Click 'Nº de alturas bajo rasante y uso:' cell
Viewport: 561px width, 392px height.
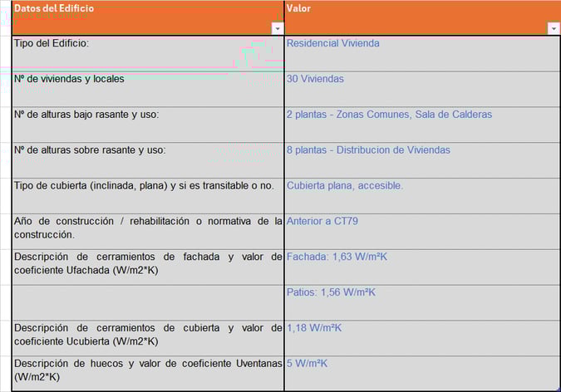148,125
